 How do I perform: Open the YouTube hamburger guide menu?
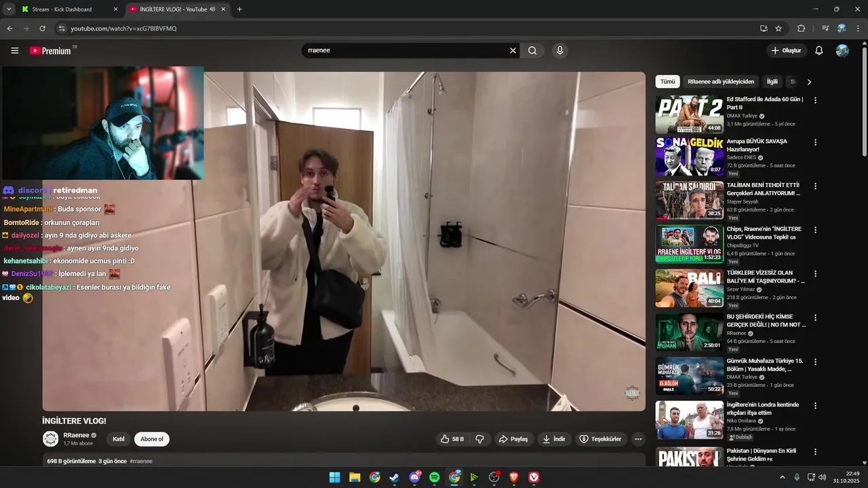[x=15, y=50]
